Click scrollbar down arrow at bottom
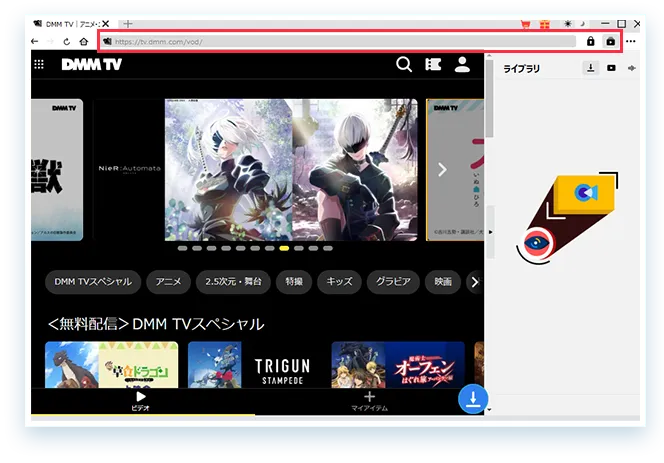The height and width of the screenshot is (463, 664). coord(490,410)
